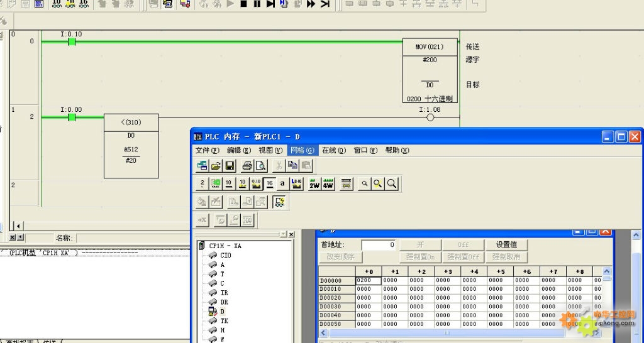Select the CIO memory area in tree
The image size is (644, 343).
click(x=225, y=256)
